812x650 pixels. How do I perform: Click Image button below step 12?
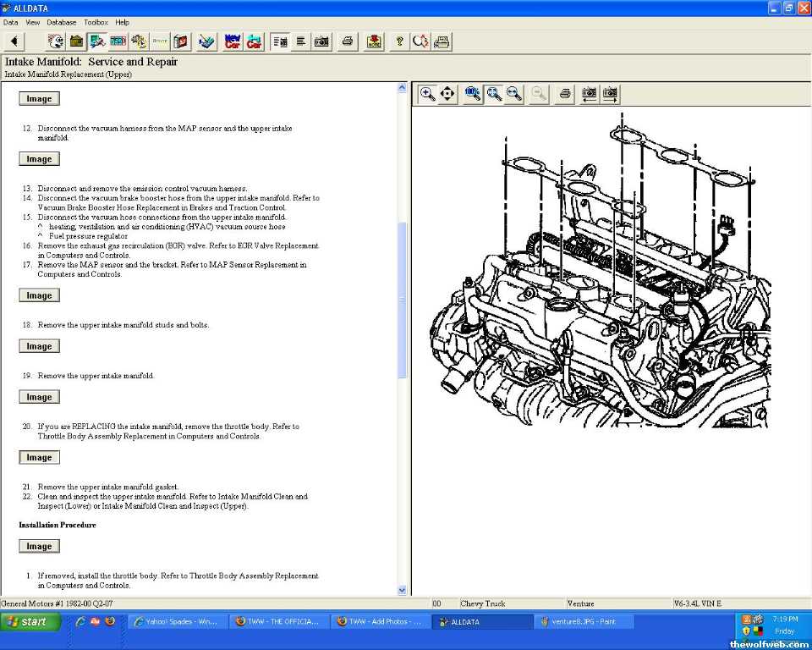[x=39, y=159]
